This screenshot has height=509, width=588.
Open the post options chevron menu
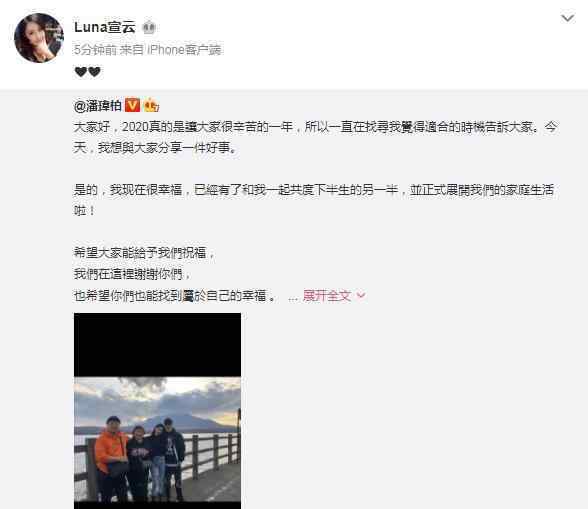tap(567, 18)
